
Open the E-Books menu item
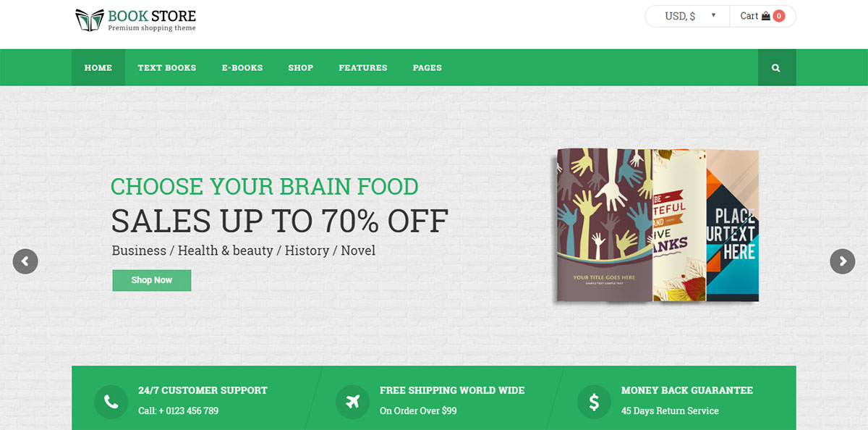point(242,67)
